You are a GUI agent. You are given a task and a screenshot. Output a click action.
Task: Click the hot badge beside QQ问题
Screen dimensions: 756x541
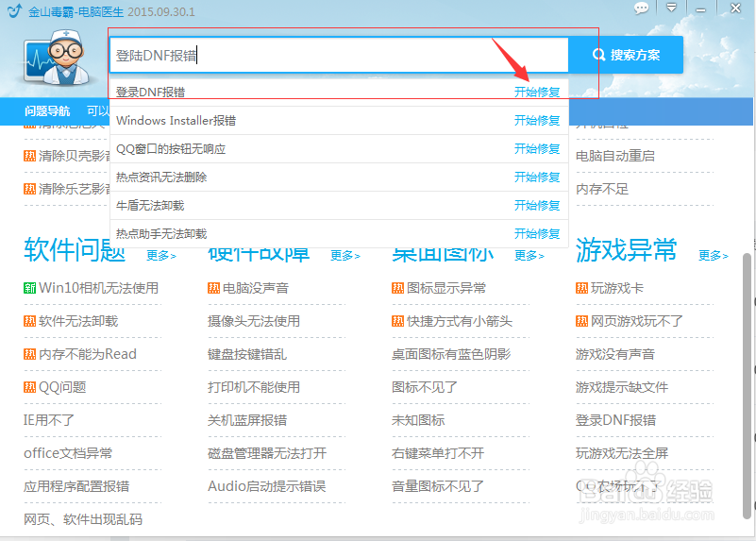tap(29, 387)
